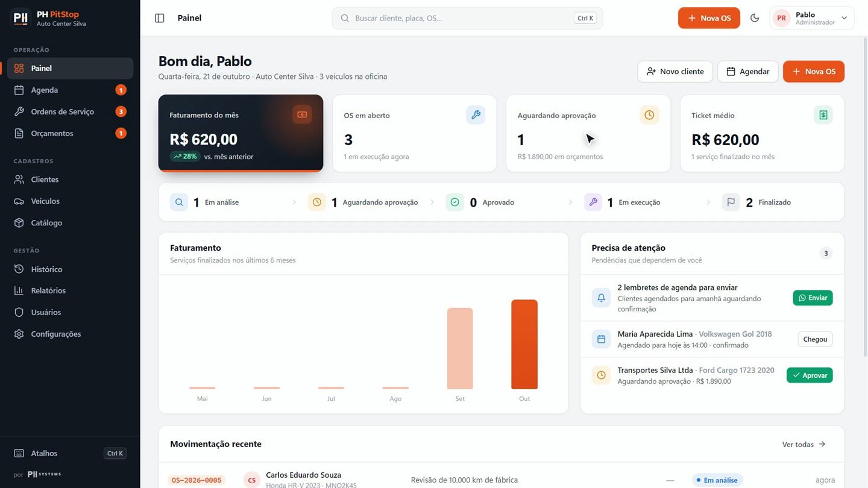Click the clock icon on Aguardando aprovação card

pos(649,114)
